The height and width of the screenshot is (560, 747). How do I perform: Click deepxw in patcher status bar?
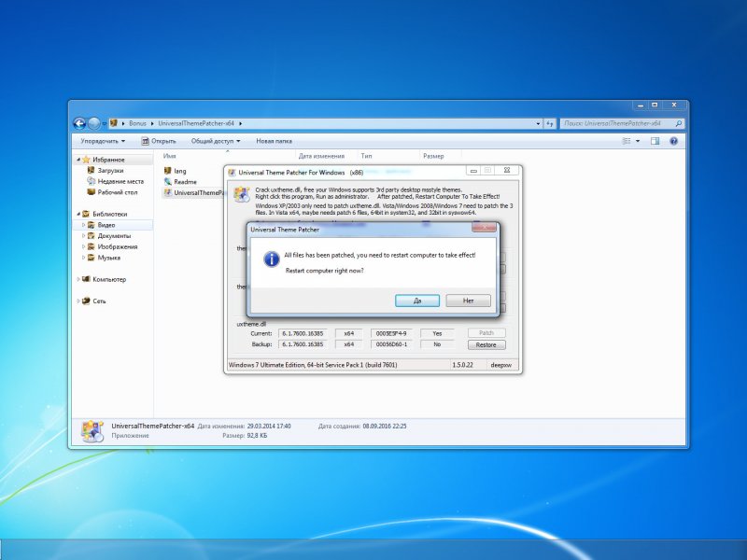click(501, 365)
